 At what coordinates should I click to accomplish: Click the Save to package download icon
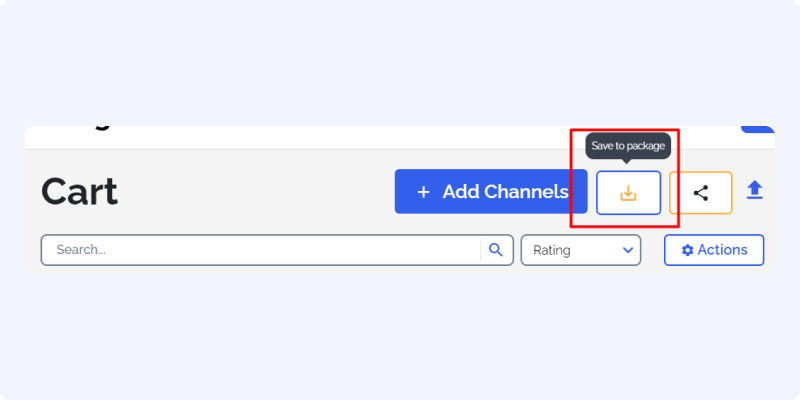628,193
